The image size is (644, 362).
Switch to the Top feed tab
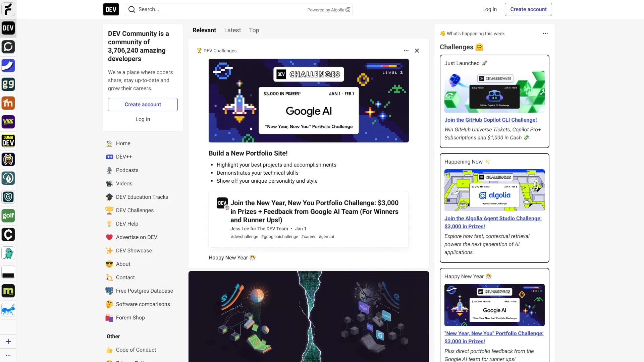(x=254, y=30)
